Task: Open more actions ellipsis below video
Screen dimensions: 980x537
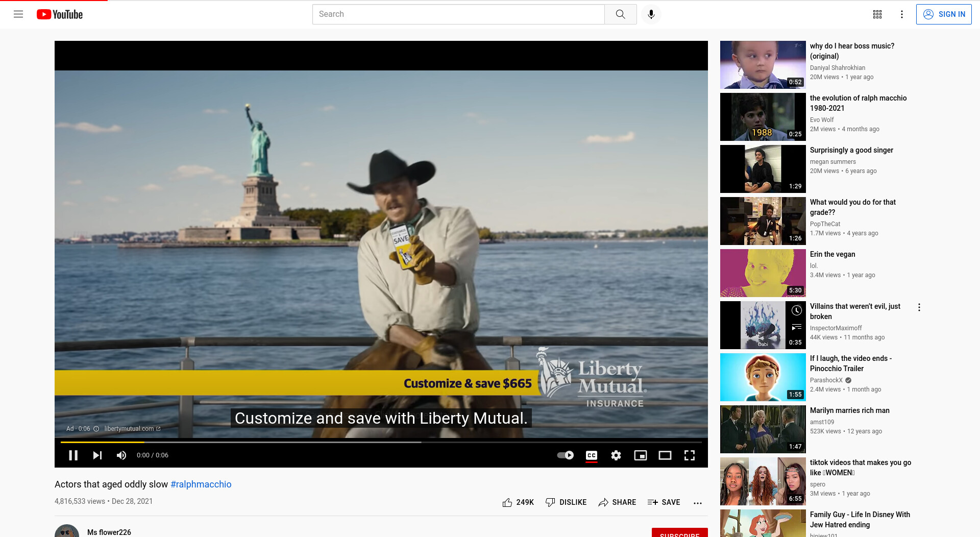Action: click(x=698, y=503)
